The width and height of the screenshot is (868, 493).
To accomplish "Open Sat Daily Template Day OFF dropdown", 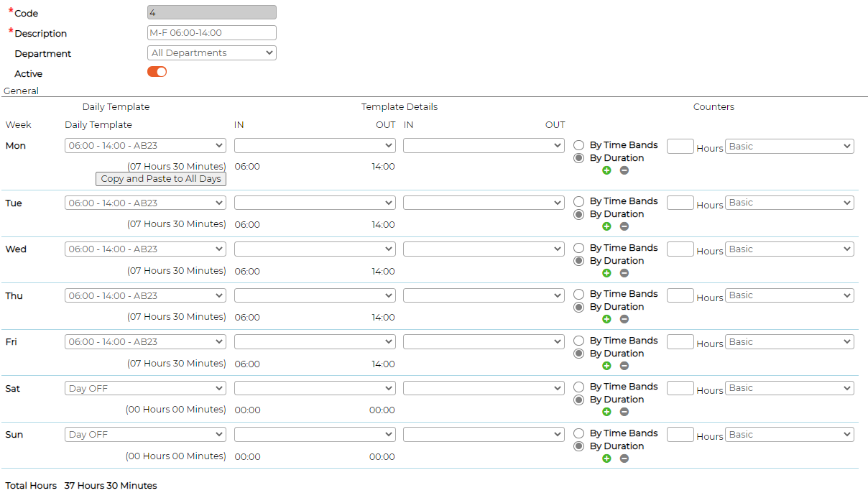I will pos(145,389).
